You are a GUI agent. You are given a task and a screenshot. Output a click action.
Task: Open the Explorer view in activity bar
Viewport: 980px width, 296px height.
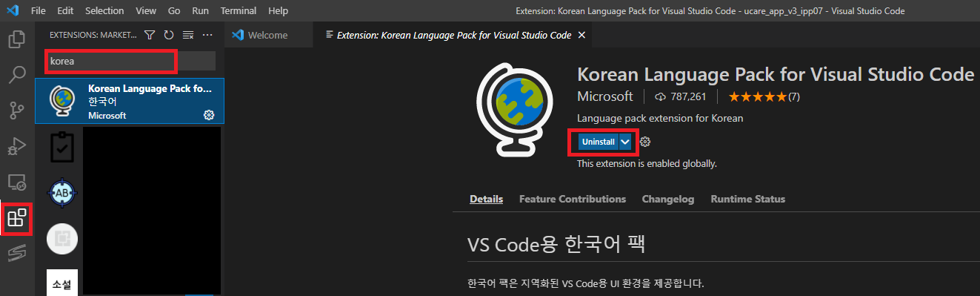pyautogui.click(x=17, y=39)
